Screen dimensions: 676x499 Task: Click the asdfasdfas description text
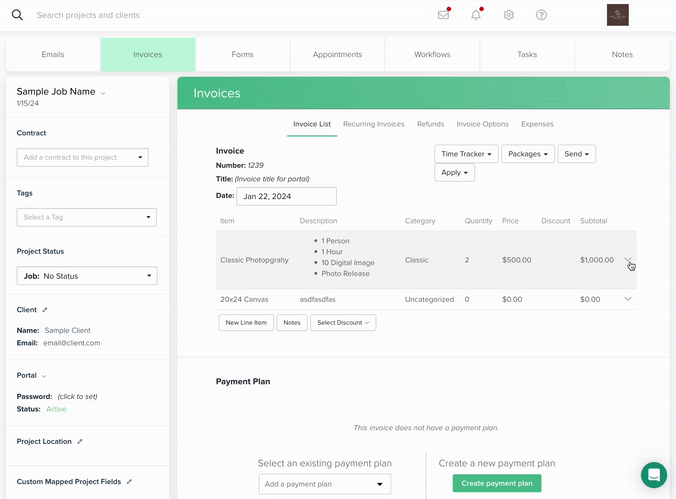[317, 299]
